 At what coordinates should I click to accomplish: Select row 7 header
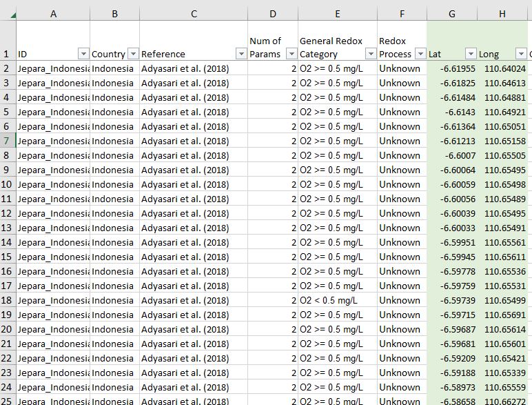[x=8, y=141]
